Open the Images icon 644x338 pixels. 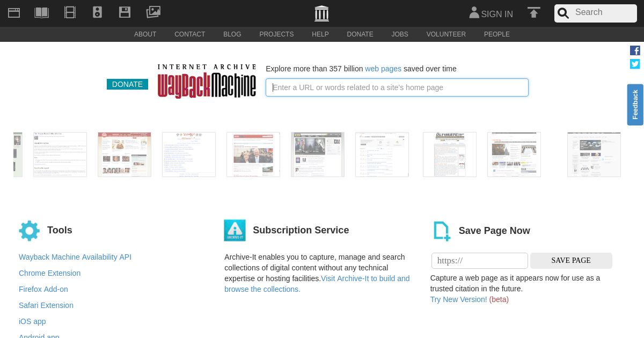[x=153, y=12]
